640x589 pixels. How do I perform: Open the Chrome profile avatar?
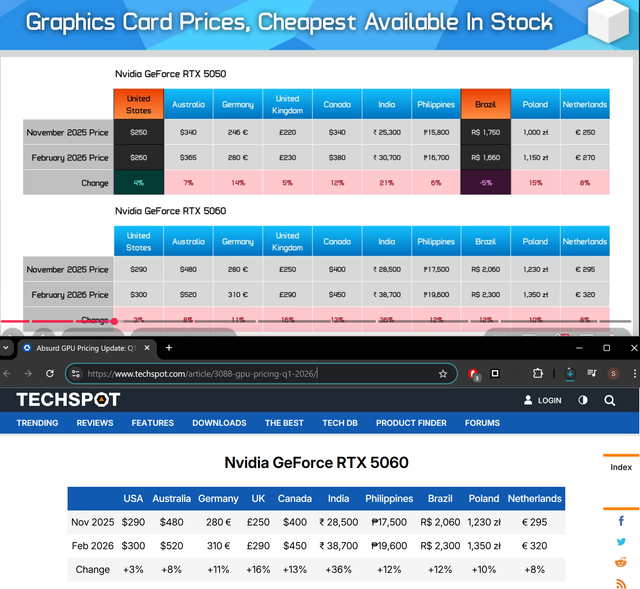613,373
